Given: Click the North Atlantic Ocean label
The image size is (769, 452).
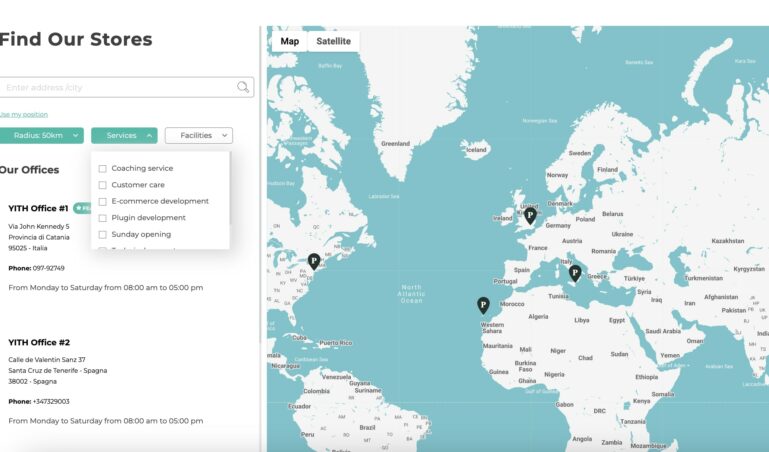Looking at the screenshot, I should click(x=411, y=294).
